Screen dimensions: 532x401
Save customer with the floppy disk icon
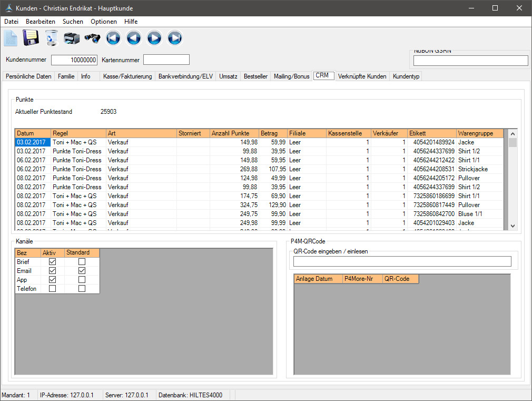click(x=31, y=38)
